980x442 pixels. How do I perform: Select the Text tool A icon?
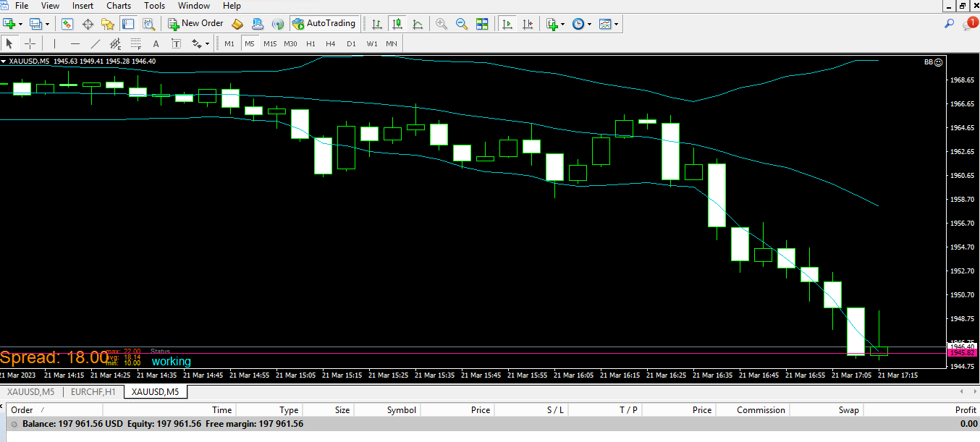(x=156, y=43)
